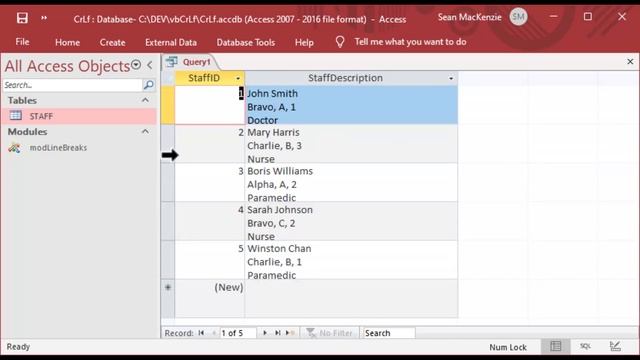This screenshot has width=640, height=360.
Task: Click the new record asterisk row selector
Action: [x=168, y=299]
